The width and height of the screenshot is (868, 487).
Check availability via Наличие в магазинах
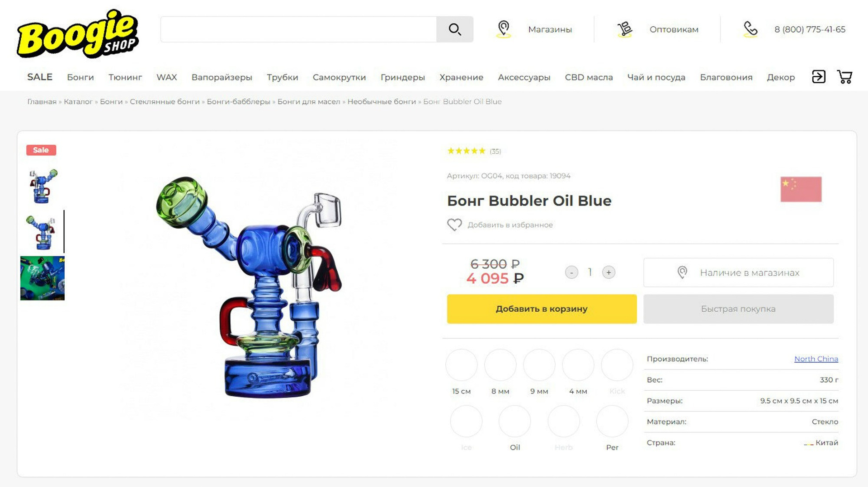(738, 272)
